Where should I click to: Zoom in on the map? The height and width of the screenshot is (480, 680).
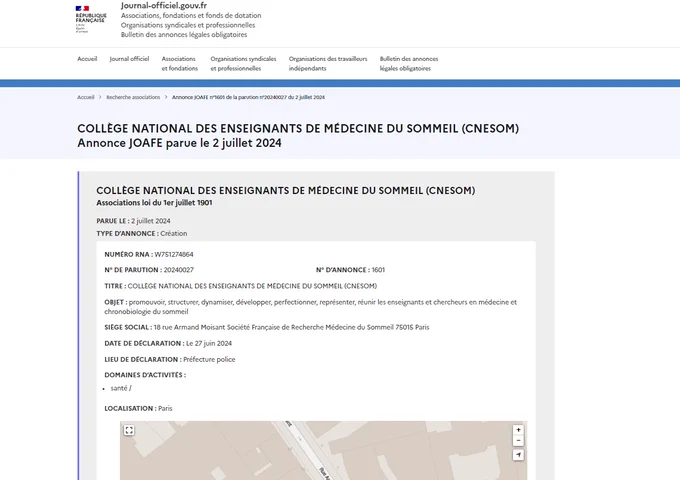tap(518, 430)
